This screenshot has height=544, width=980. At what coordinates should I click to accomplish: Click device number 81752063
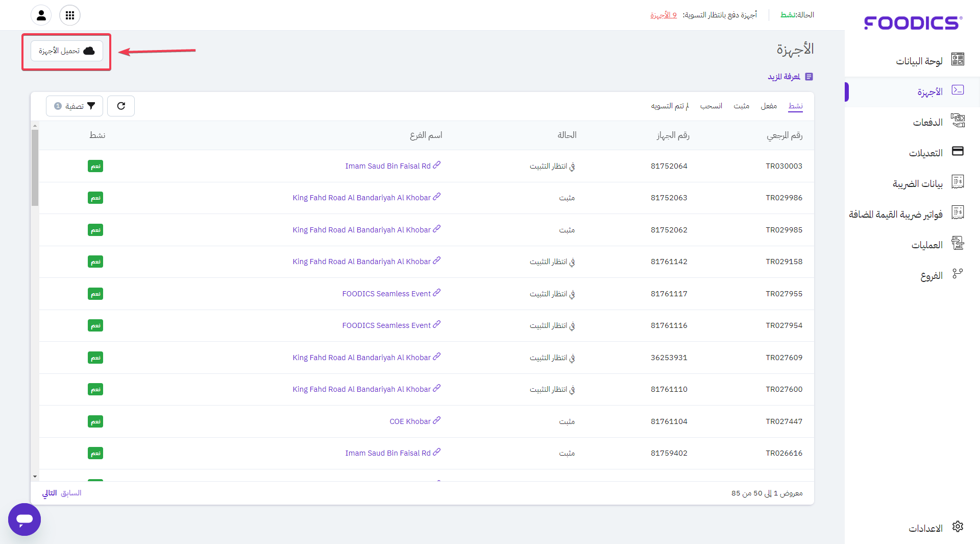coord(669,198)
